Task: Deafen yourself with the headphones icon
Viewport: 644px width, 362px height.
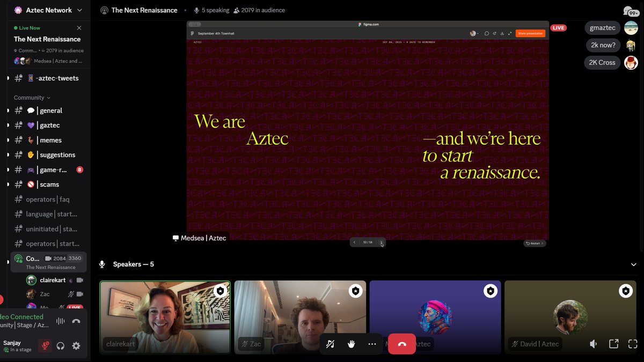Action: (61, 346)
